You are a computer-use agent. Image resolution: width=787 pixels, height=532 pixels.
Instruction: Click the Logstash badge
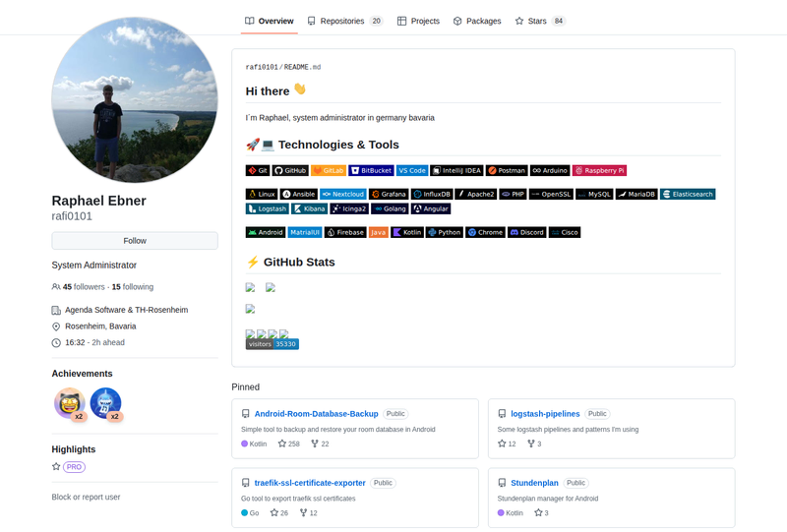[x=267, y=208]
